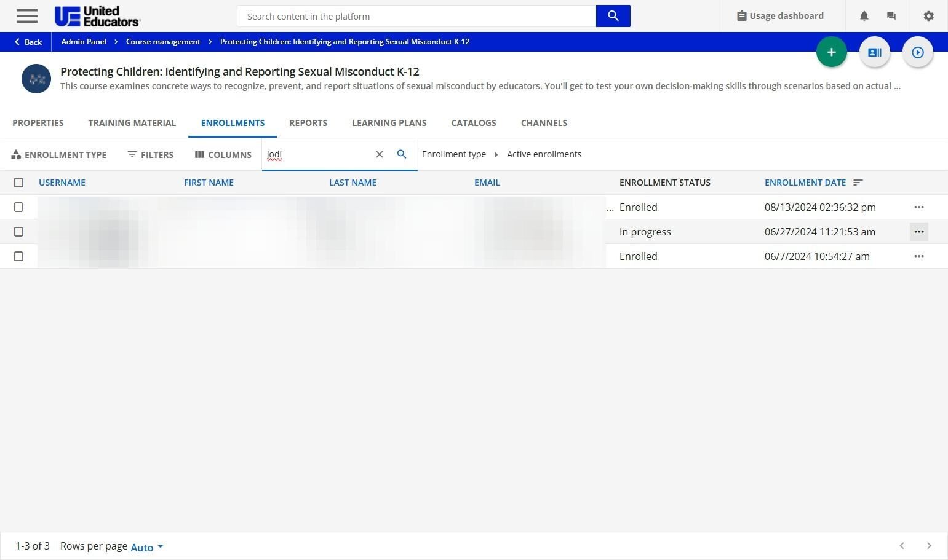Go to Course management breadcrumb
Screen dimensions: 948x560
click(163, 42)
